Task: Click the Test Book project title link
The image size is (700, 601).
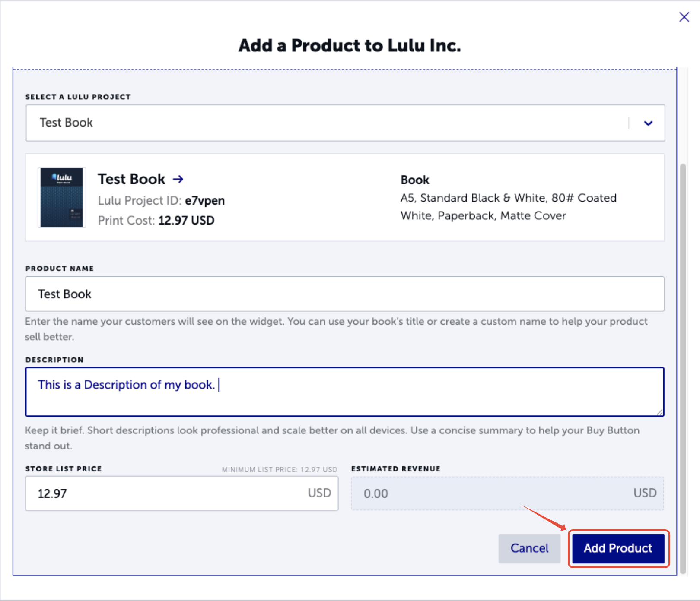Action: tap(131, 179)
